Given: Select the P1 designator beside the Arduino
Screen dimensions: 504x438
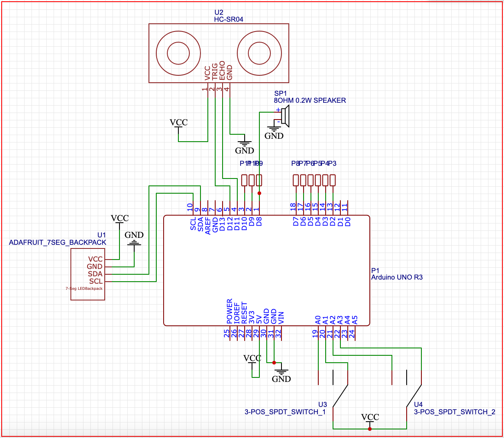Looking at the screenshot, I should (x=376, y=271).
